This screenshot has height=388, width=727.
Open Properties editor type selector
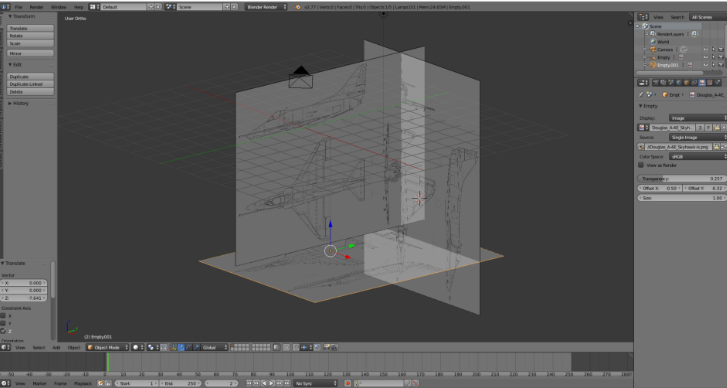(x=643, y=83)
